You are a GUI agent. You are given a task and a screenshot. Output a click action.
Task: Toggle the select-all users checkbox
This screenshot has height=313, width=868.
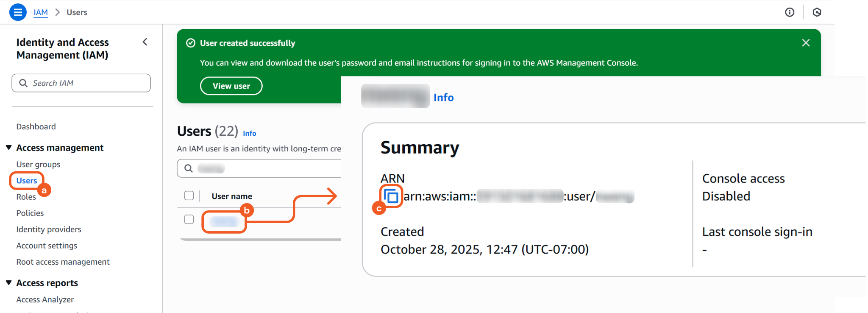coord(189,196)
